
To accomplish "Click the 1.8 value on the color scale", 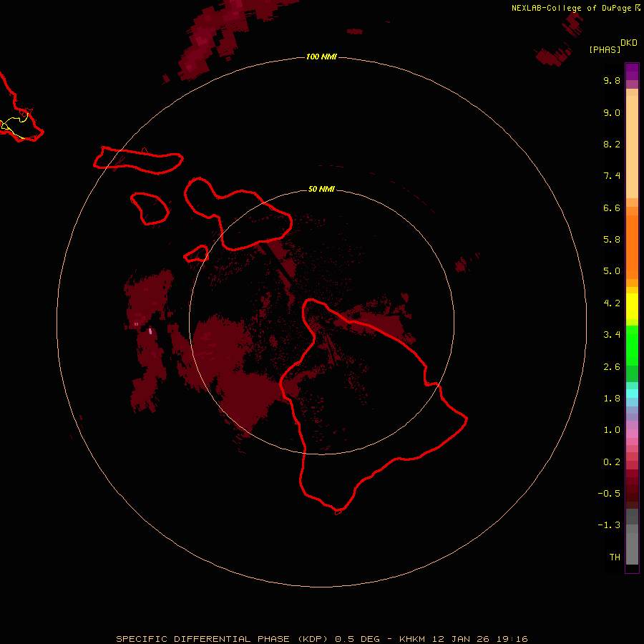I will [x=612, y=399].
